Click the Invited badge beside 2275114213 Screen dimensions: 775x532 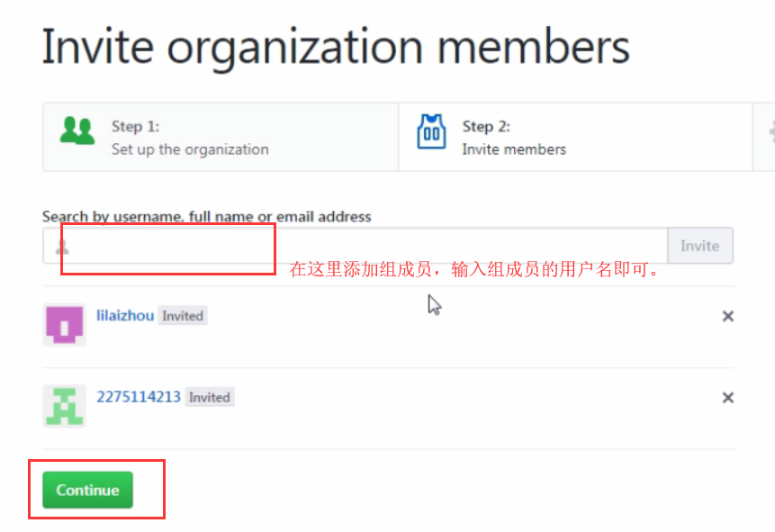pos(209,397)
